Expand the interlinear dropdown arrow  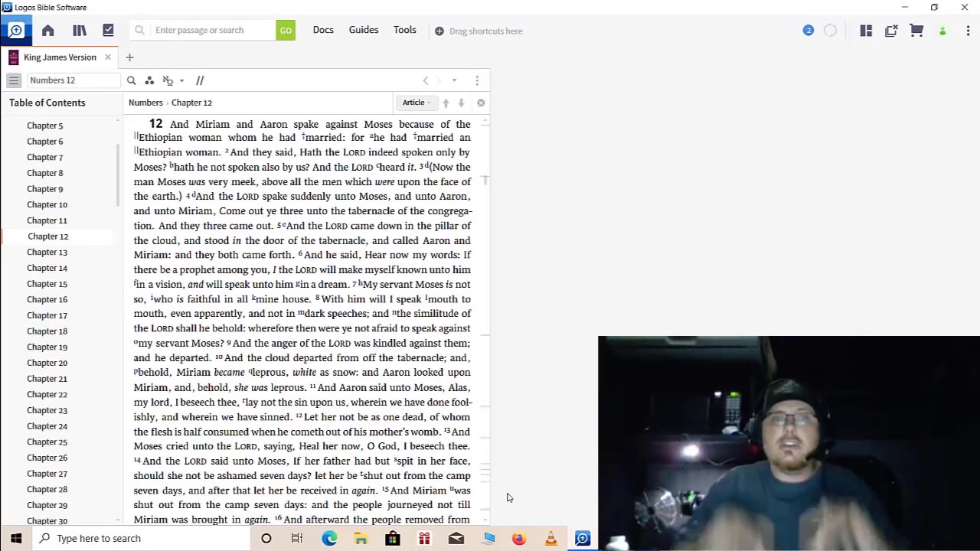(x=181, y=80)
